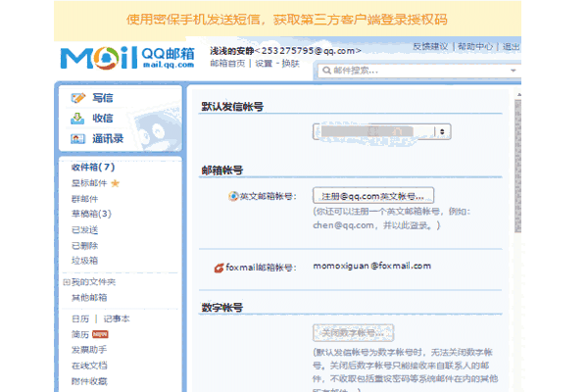Open 附件收藏 in sidebar
Viewport: 588px width, 392px height.
pos(89,381)
